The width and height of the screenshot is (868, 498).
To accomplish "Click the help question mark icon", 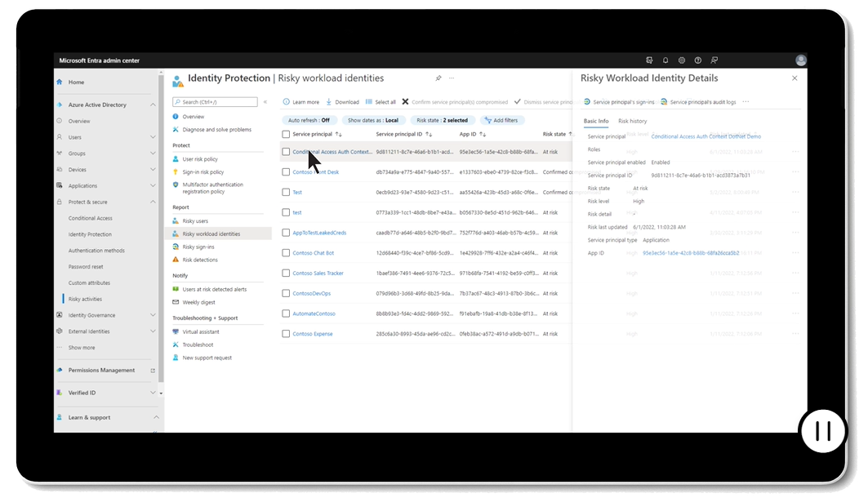I will coord(698,60).
